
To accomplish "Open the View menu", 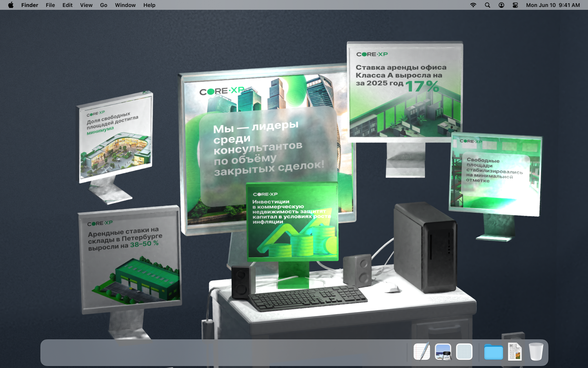I will coord(86,5).
